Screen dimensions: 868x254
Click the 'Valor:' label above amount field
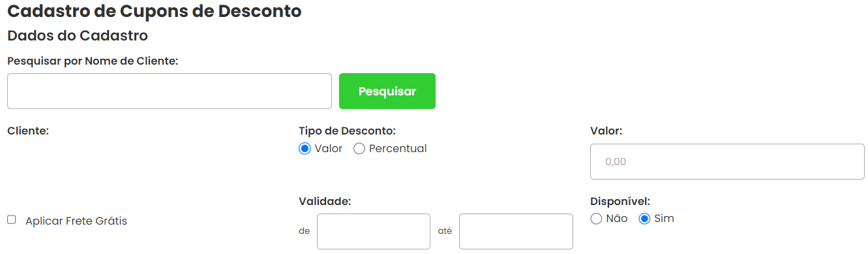pos(606,131)
